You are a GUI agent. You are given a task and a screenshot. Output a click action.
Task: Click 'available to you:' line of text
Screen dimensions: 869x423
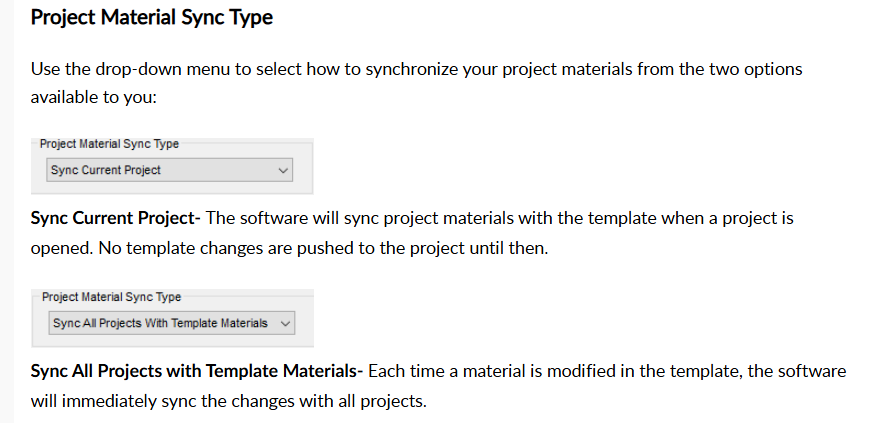point(94,98)
